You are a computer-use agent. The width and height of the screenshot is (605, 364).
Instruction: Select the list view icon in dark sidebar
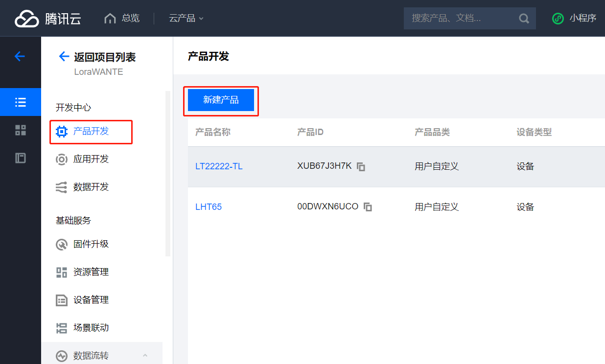point(21,102)
